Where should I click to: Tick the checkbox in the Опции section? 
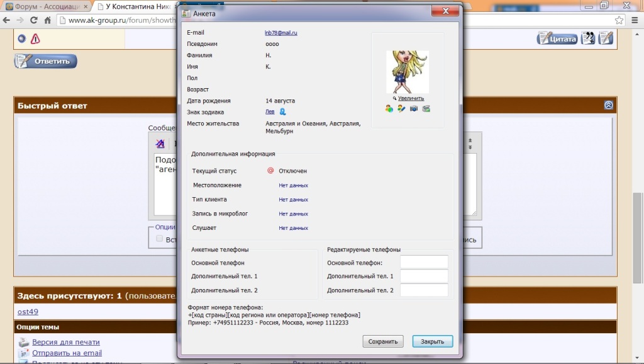click(160, 239)
